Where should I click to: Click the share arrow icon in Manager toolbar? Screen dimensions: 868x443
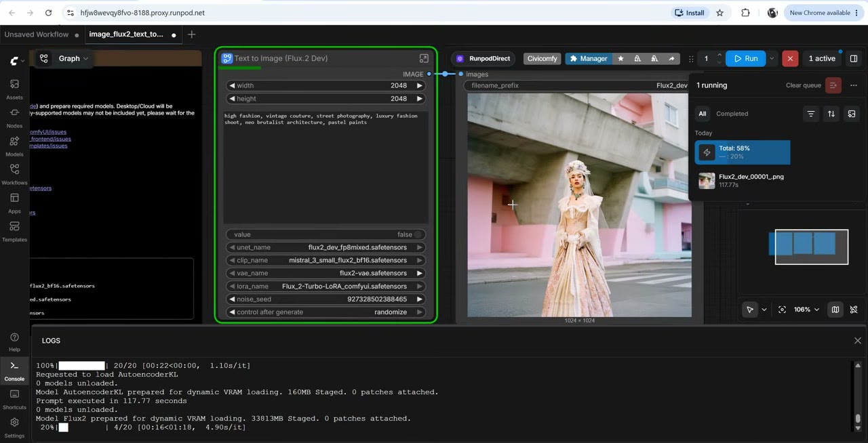[671, 58]
